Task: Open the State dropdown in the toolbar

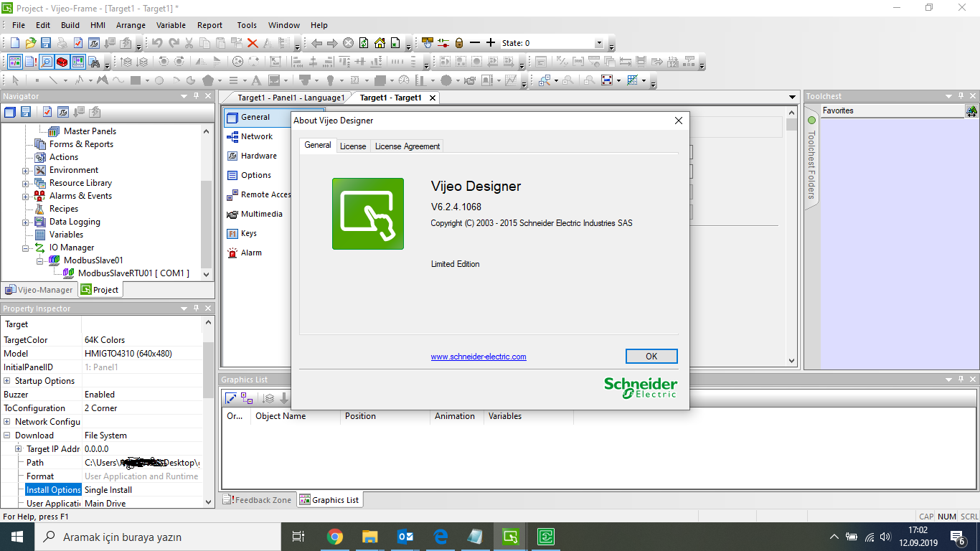Action: point(600,43)
